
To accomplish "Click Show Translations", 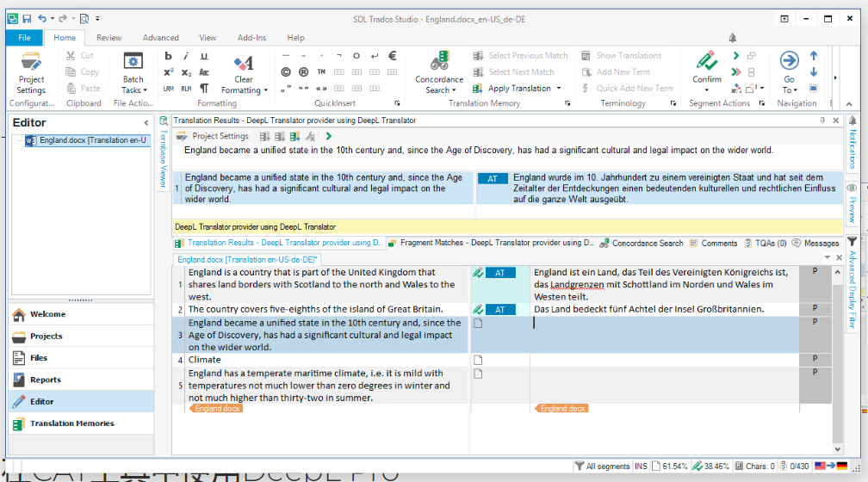I will click(621, 55).
